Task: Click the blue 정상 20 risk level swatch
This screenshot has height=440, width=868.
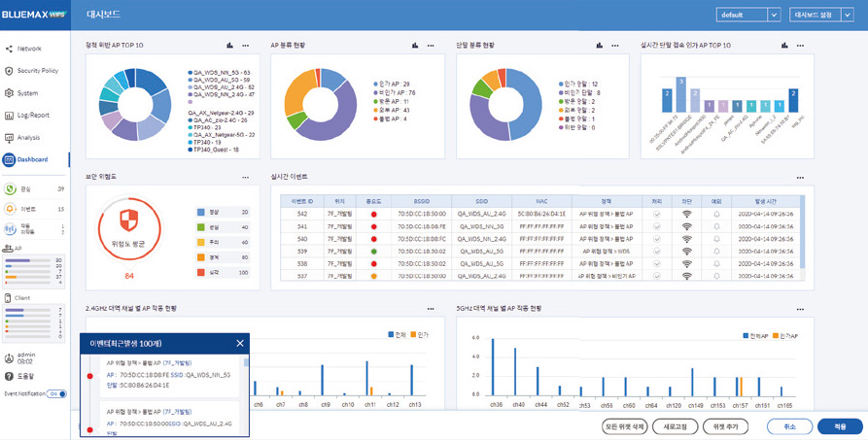Action: 201,213
